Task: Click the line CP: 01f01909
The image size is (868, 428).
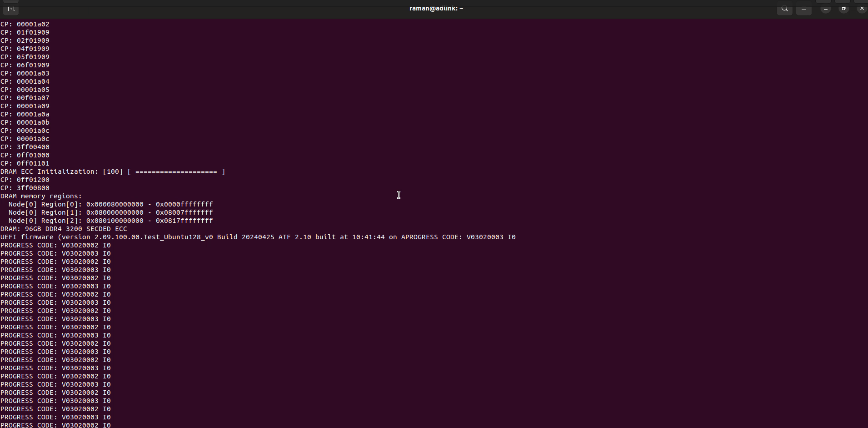Action: (x=25, y=32)
